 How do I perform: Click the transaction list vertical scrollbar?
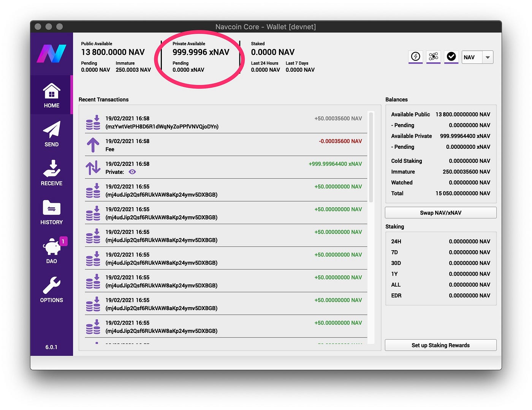click(371, 157)
